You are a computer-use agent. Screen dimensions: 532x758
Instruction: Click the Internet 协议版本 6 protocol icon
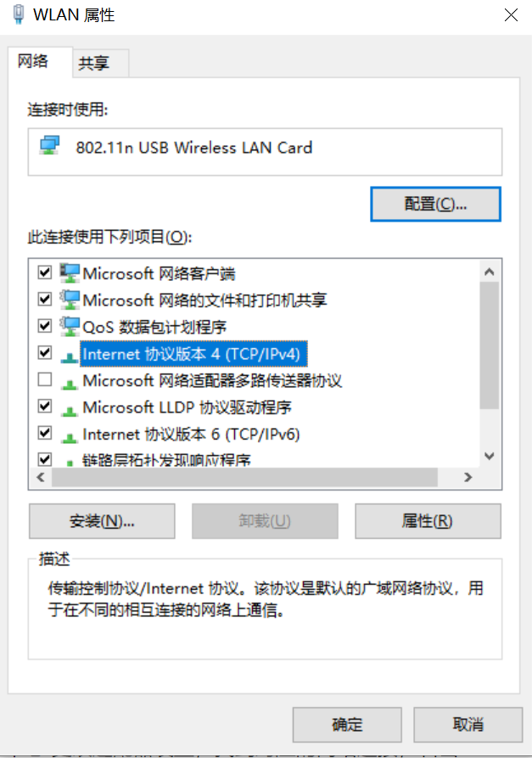point(70,437)
